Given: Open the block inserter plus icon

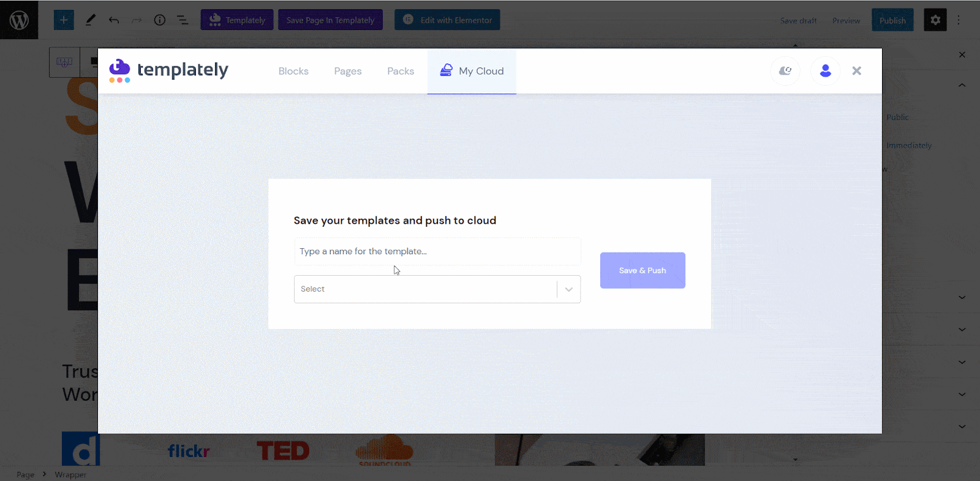Looking at the screenshot, I should point(64,20).
